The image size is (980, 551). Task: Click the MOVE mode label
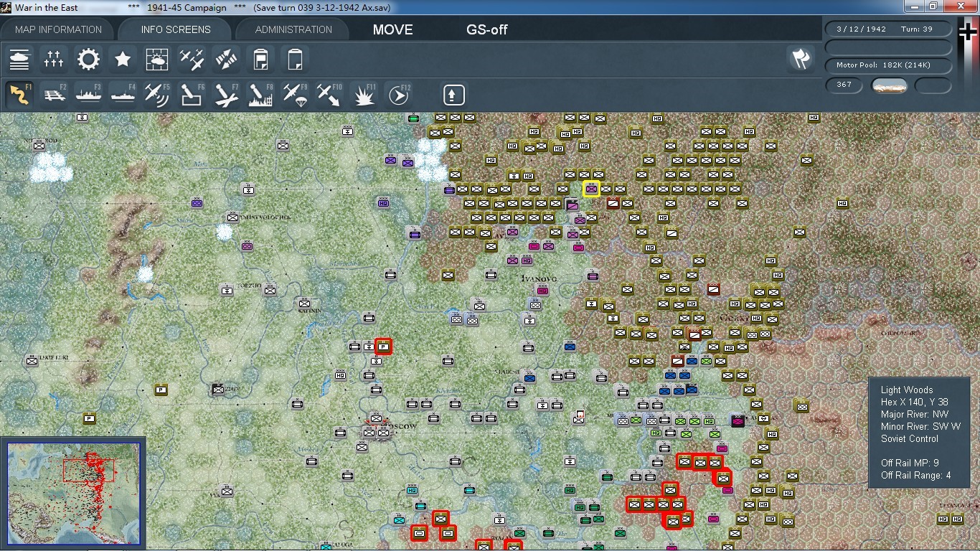point(392,29)
